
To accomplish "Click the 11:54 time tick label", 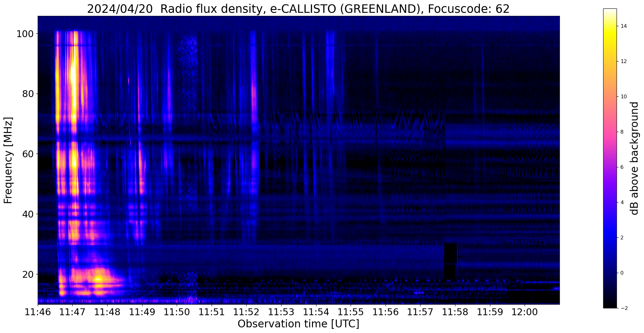I will (316, 312).
